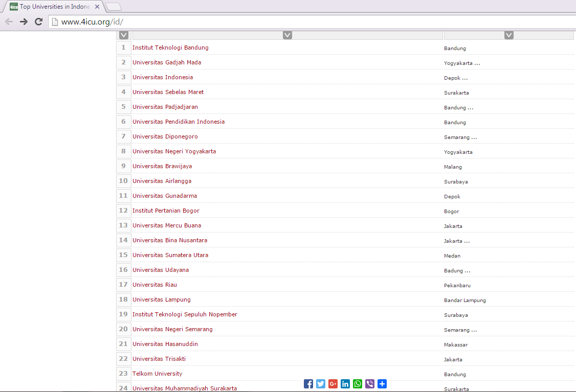Click location 'Malang' for Brawijaya
Viewport: 576px width, 392px height.
(x=453, y=167)
